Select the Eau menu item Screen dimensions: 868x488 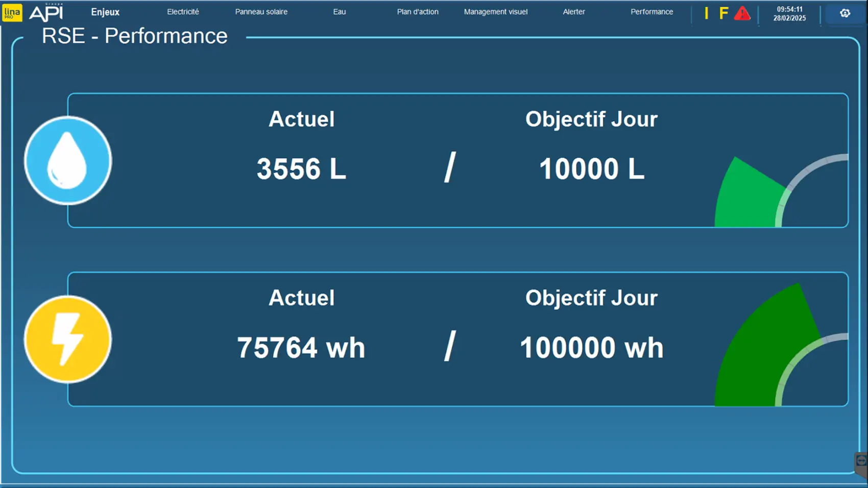click(340, 12)
